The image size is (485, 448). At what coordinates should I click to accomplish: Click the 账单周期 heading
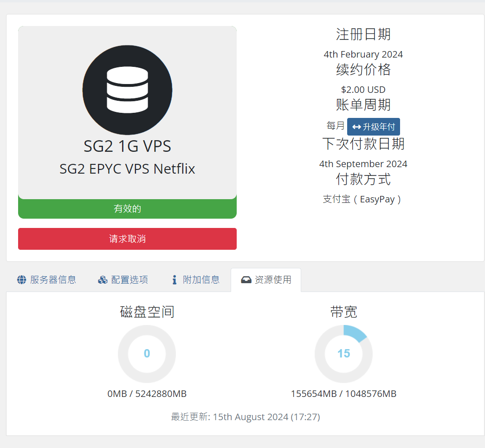point(363,104)
